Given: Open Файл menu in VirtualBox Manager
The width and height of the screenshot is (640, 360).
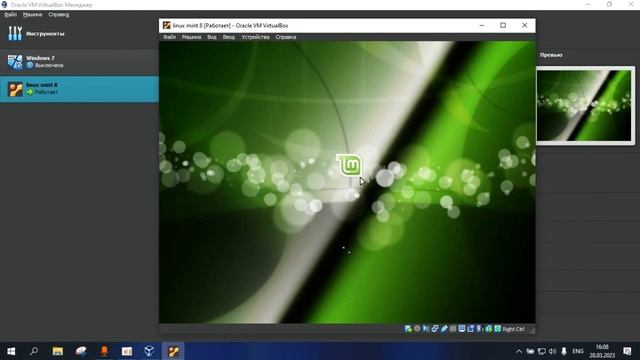Looking at the screenshot, I should [x=11, y=15].
